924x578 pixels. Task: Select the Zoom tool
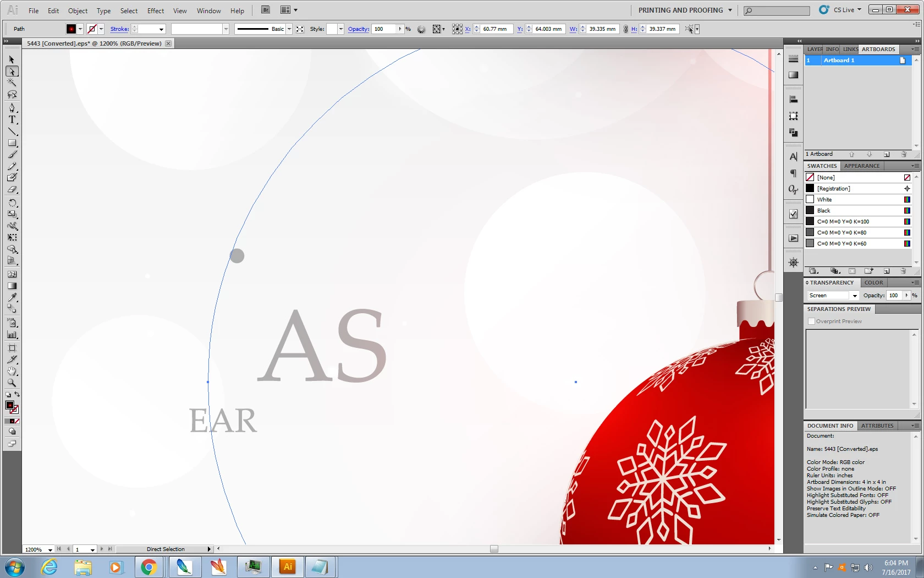[12, 383]
